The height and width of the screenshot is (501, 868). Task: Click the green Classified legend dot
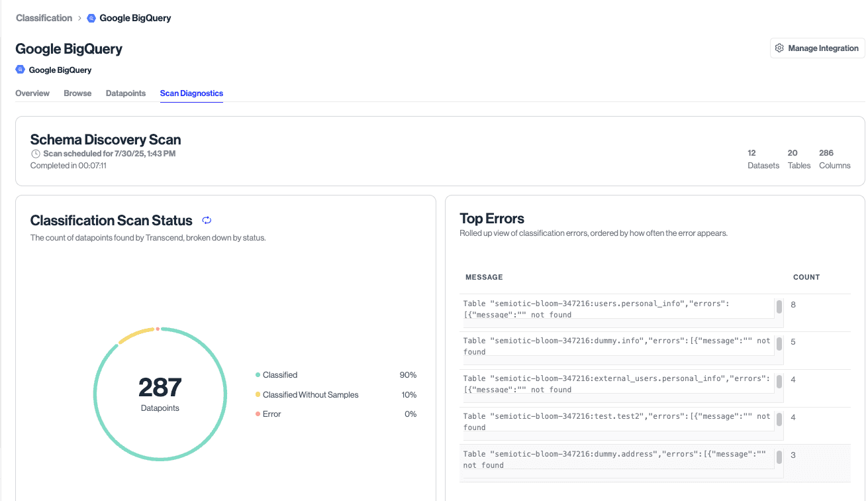[257, 374]
